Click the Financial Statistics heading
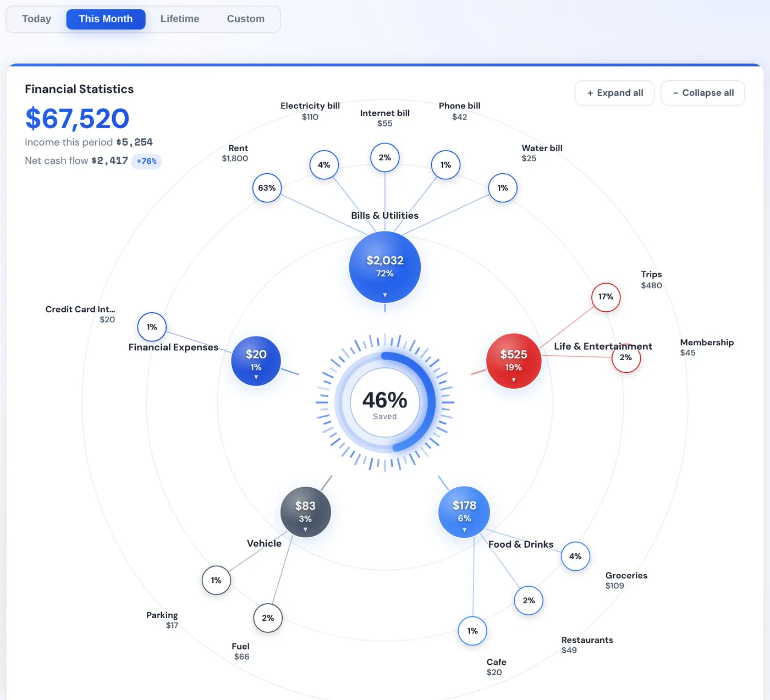Image resolution: width=770 pixels, height=700 pixels. click(x=79, y=89)
